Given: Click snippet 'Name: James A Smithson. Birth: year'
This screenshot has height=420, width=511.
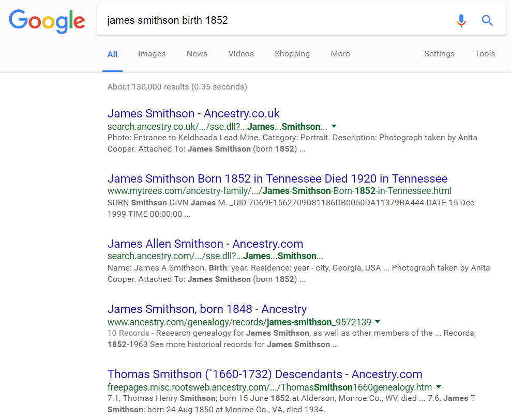Looking at the screenshot, I should click(x=299, y=274).
